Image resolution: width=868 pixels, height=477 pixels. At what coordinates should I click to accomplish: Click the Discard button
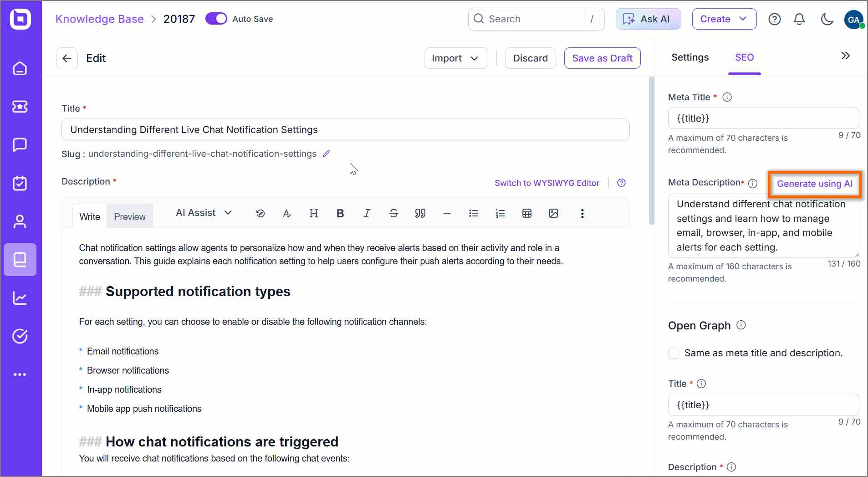pyautogui.click(x=530, y=58)
